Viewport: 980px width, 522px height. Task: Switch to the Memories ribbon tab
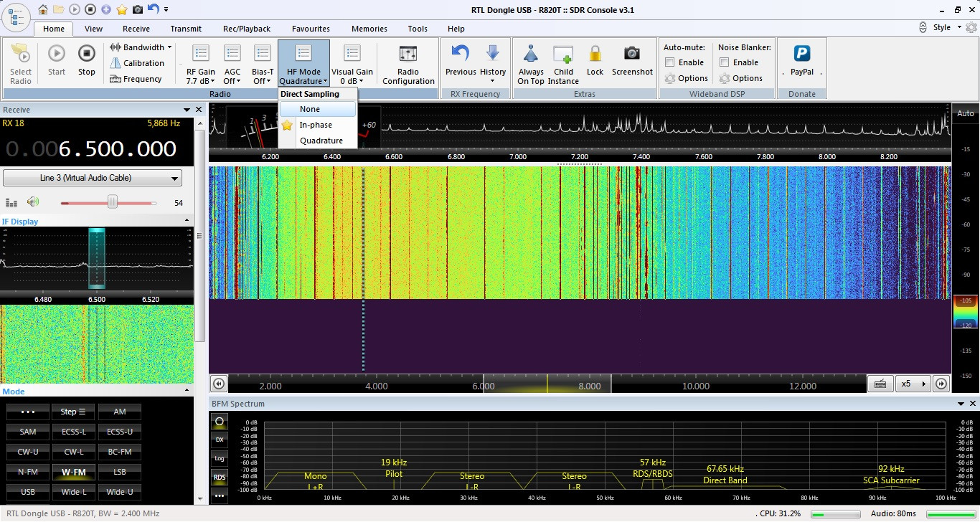coord(369,29)
